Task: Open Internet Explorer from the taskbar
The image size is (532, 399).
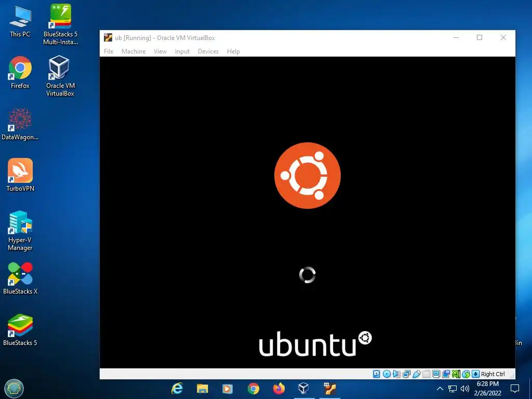Action: tap(177, 389)
